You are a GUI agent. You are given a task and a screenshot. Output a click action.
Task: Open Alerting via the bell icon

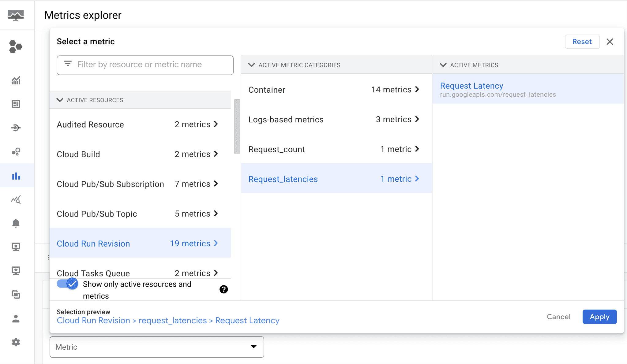point(16,223)
